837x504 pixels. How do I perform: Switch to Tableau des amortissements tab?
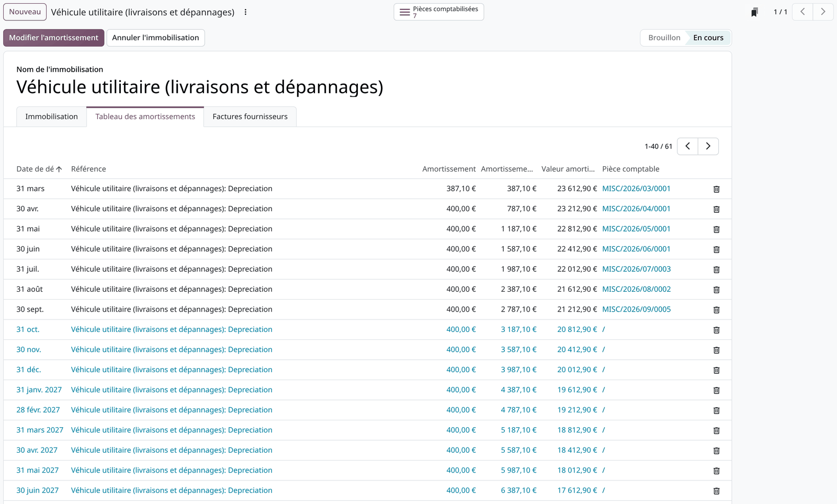coord(145,117)
